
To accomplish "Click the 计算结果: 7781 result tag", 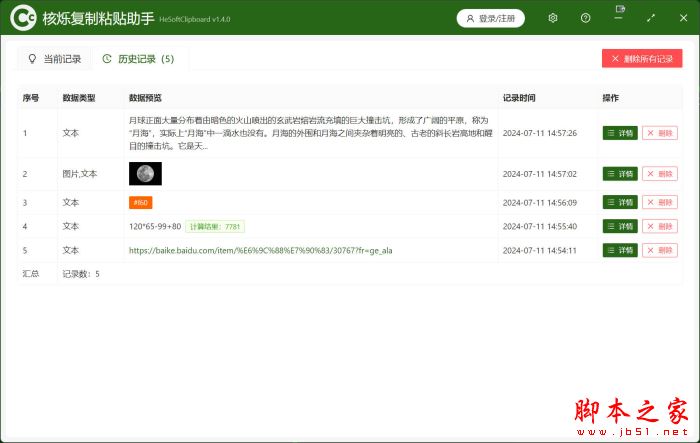I will tap(215, 226).
